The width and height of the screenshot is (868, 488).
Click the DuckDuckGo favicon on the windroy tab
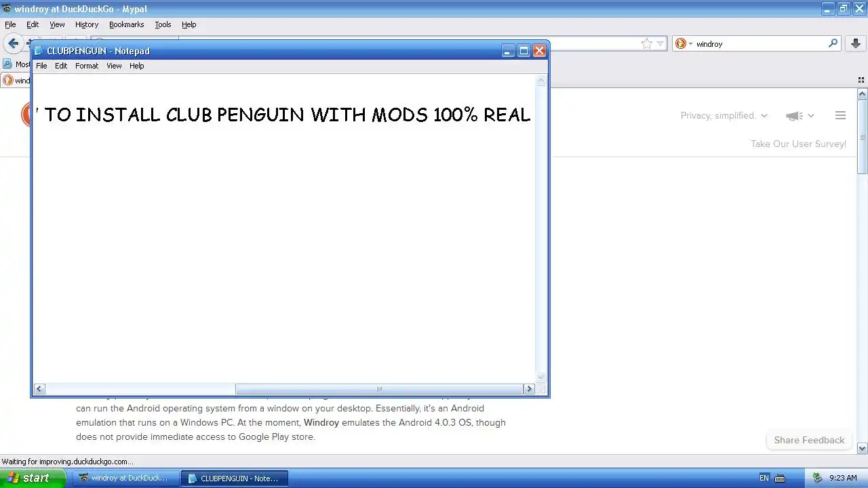7,80
